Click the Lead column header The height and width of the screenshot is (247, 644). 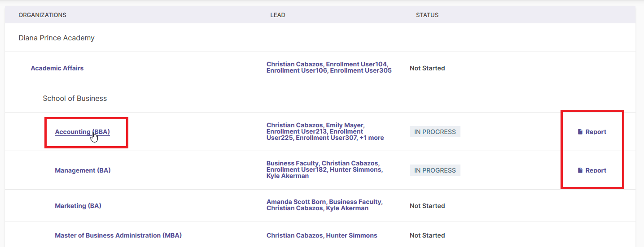278,15
